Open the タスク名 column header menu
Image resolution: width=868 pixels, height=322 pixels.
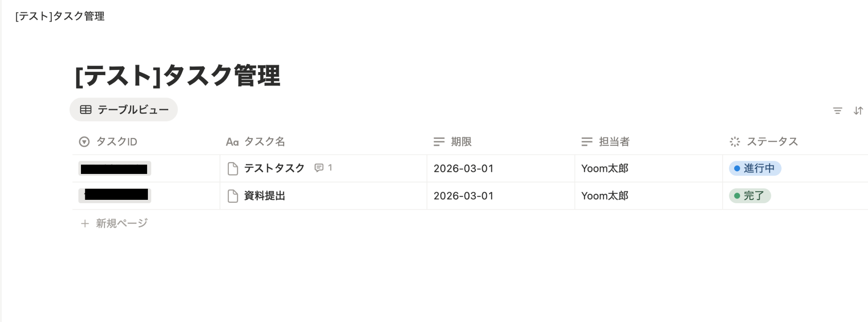click(264, 142)
